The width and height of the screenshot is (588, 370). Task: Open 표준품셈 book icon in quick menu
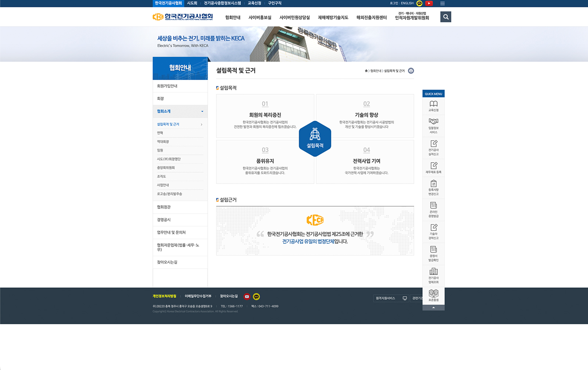(x=433, y=295)
